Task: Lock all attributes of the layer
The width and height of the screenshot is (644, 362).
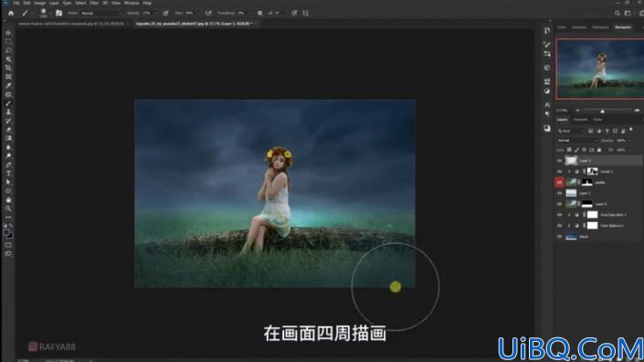Action: [x=599, y=150]
